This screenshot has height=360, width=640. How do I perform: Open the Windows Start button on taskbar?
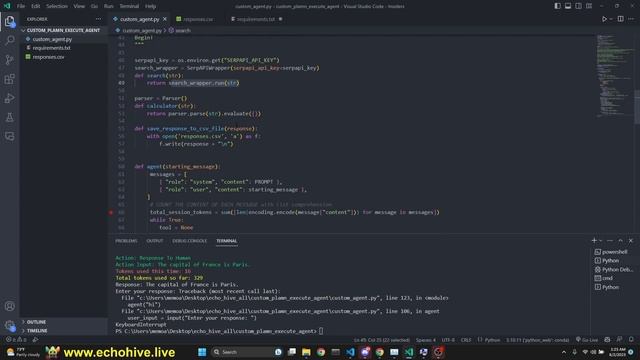click(202, 352)
